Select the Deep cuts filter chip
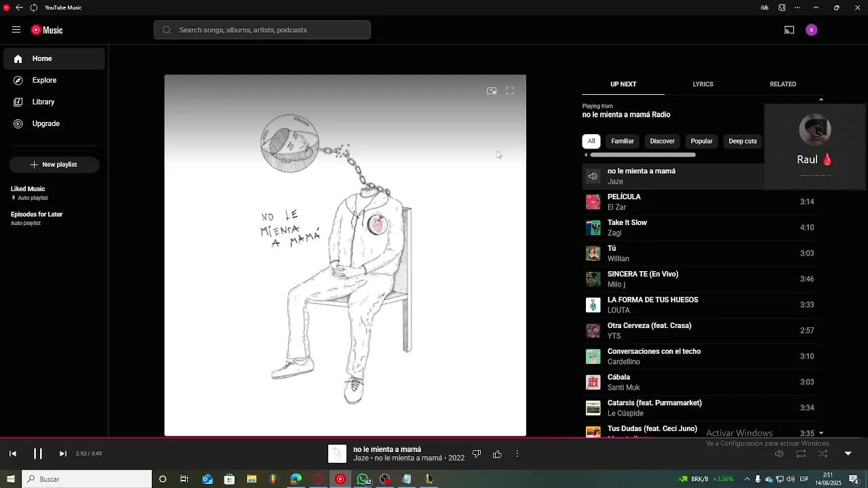The width and height of the screenshot is (868, 488). tap(743, 141)
